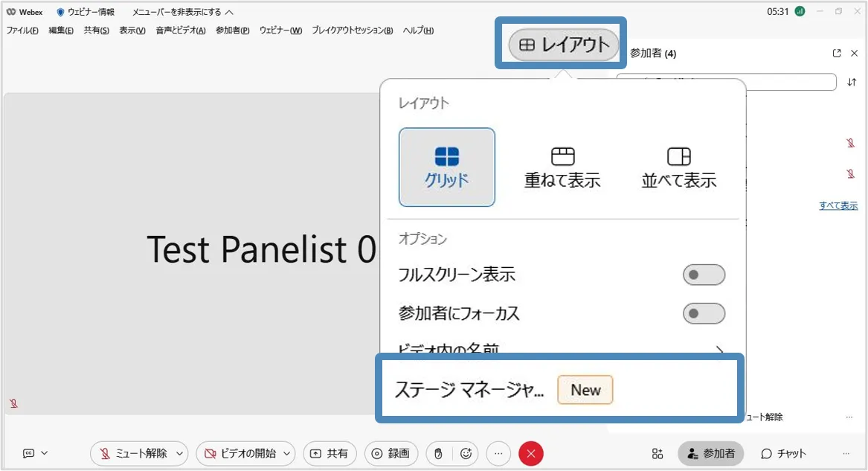Enable the フルスクリーン表示 toggle
Image resolution: width=868 pixels, height=471 pixels.
(x=704, y=275)
